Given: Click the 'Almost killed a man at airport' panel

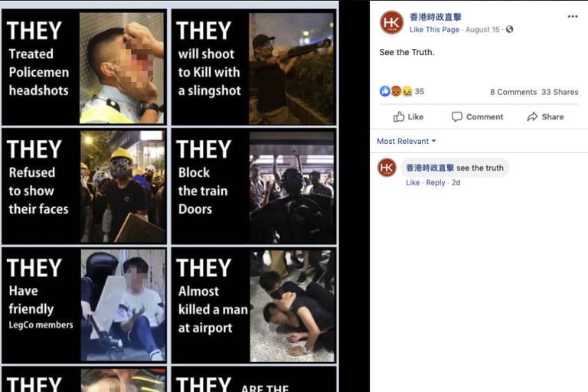Looking at the screenshot, I should pyautogui.click(x=254, y=305).
